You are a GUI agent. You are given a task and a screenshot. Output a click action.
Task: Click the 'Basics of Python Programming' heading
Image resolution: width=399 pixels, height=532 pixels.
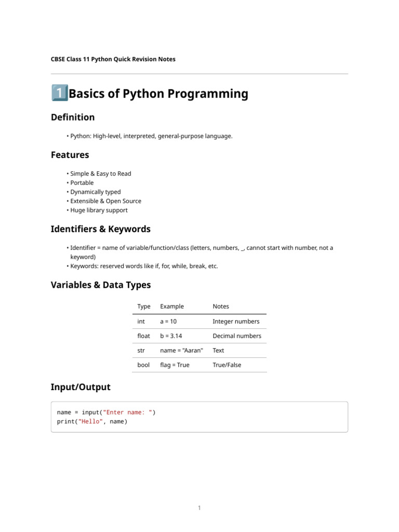point(158,94)
